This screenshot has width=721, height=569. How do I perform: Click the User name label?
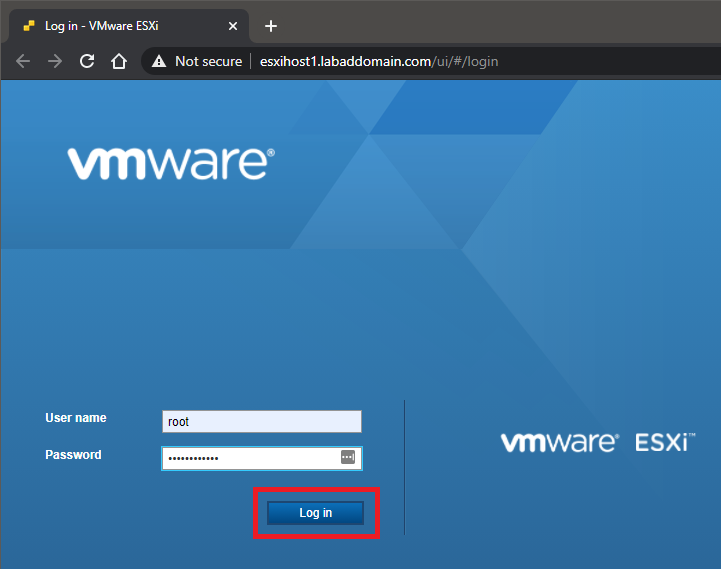coord(76,418)
